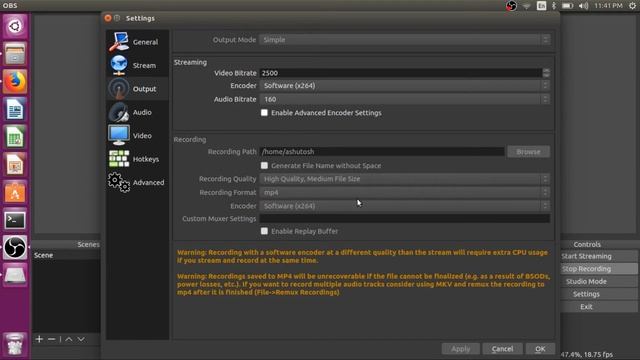Click the Custom Muxer Settings field
This screenshot has height=360, width=640.
pos(404,218)
